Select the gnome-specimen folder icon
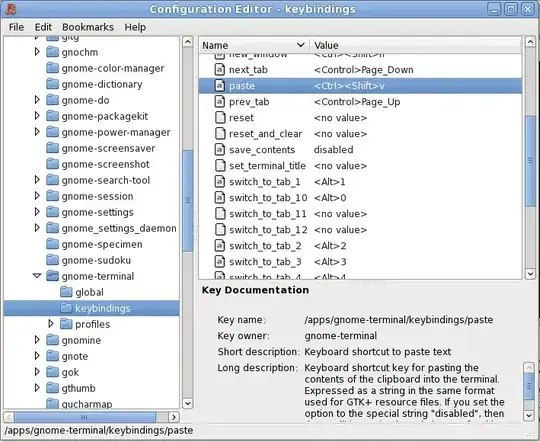540x442 pixels. tap(52, 244)
